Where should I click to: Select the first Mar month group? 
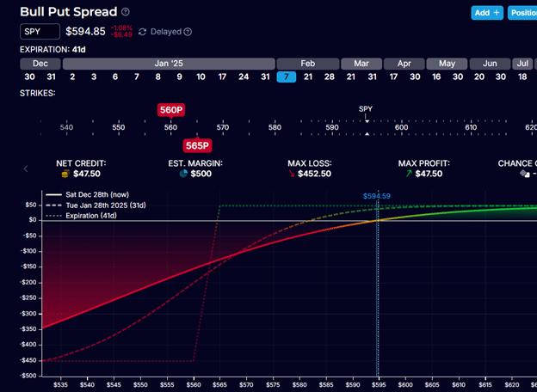pyautogui.click(x=361, y=64)
